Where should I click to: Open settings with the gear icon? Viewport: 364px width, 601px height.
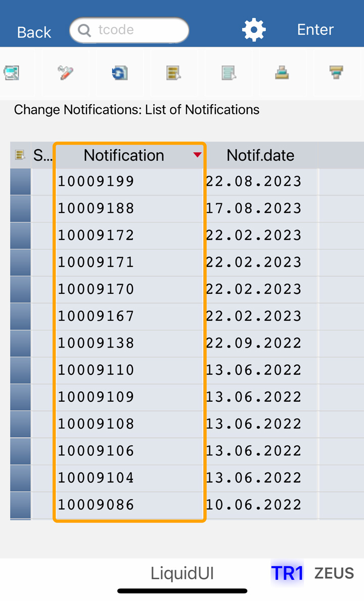click(x=254, y=30)
